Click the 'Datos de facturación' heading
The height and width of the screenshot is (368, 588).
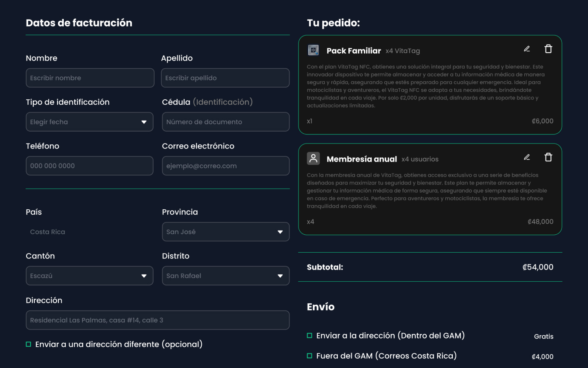[x=79, y=23]
